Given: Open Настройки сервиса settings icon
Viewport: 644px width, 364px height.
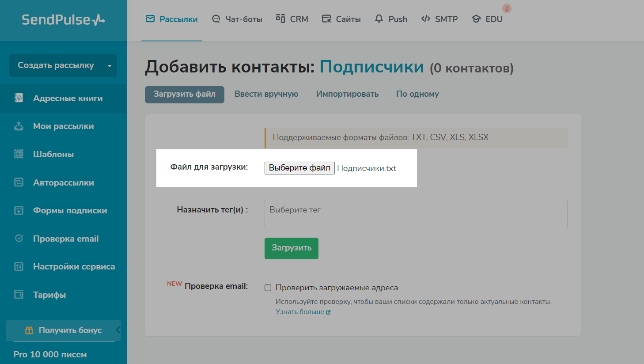Looking at the screenshot, I should pos(19,266).
